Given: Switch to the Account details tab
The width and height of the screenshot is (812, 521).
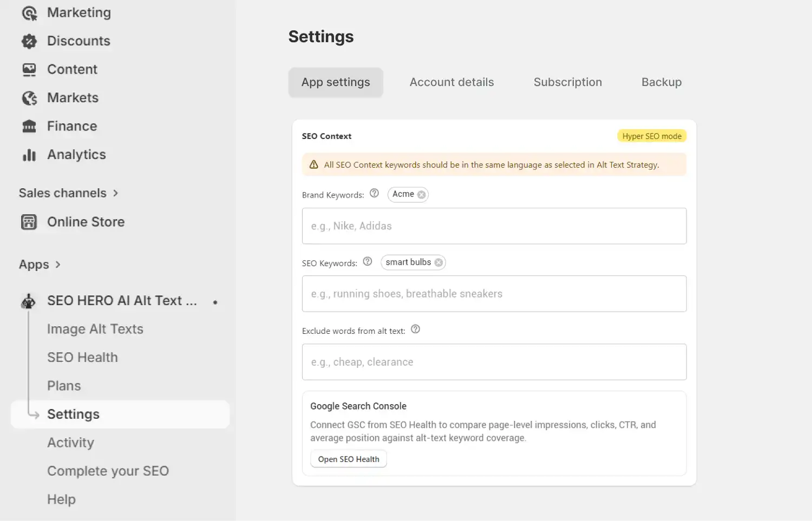Looking at the screenshot, I should tap(451, 82).
